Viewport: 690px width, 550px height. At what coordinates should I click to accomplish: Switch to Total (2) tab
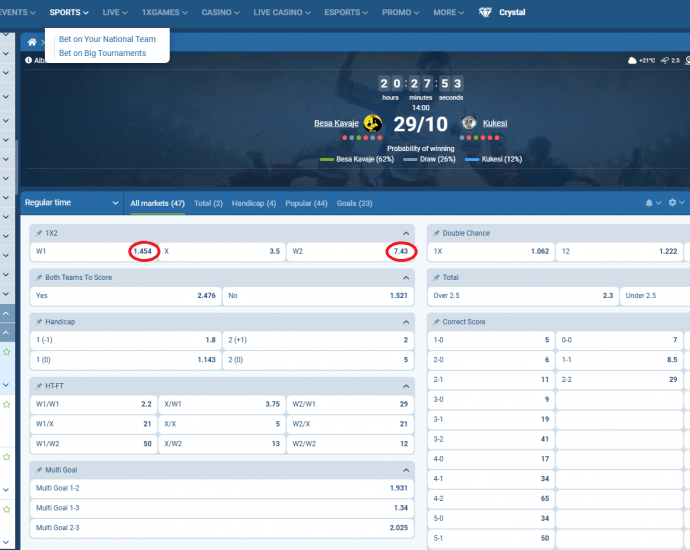[209, 203]
